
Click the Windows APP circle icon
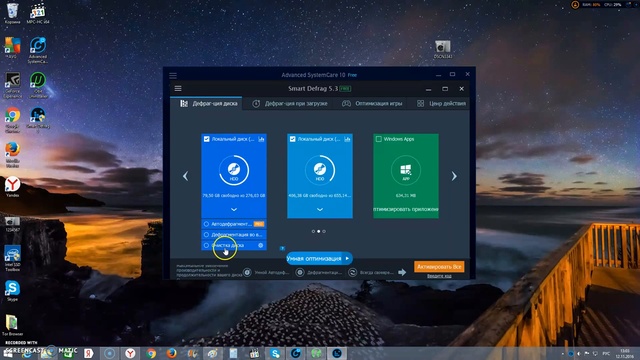click(406, 170)
